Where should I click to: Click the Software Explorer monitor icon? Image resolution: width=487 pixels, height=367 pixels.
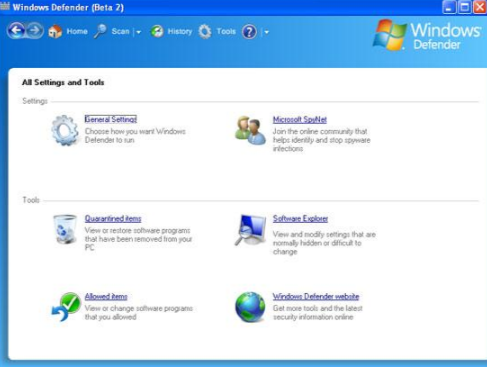250,230
